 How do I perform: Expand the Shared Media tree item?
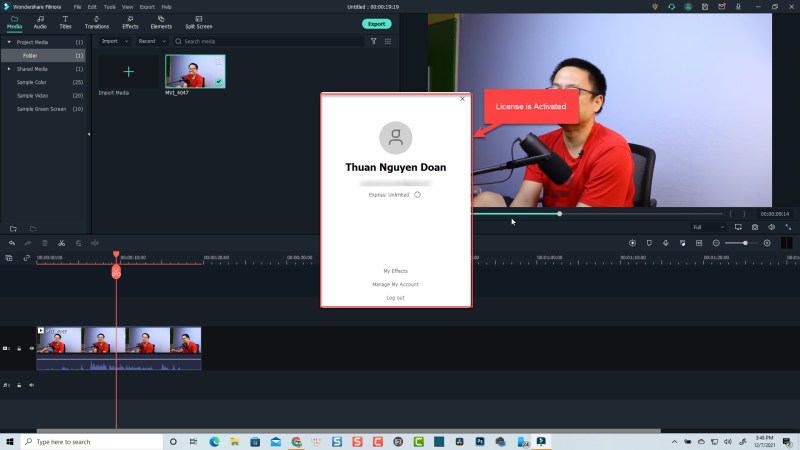[x=9, y=69]
